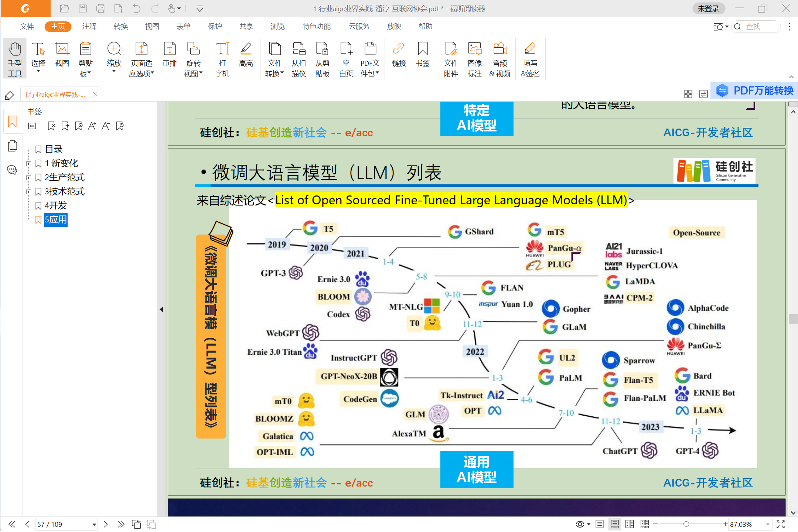798x532 pixels.
Task: Open the page number dropdown
Action: point(94,524)
